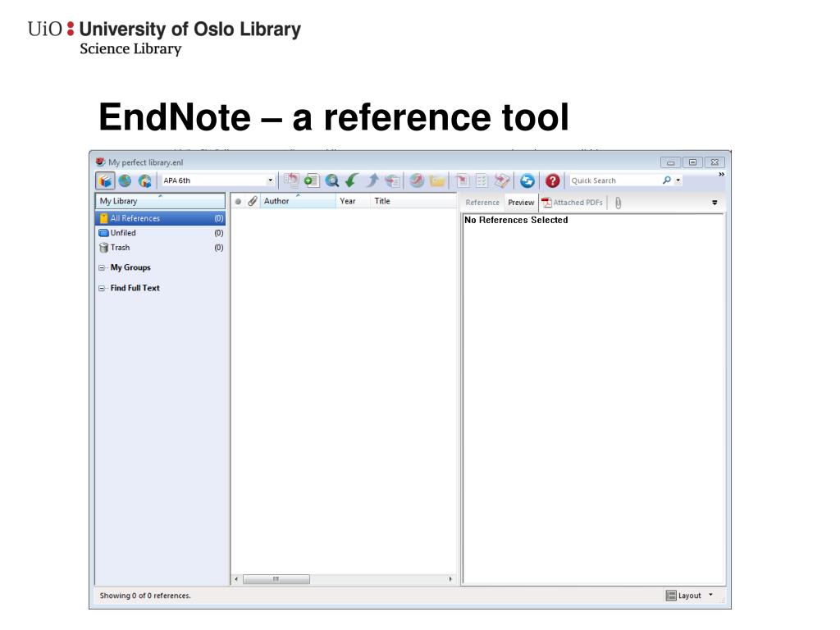Click the Find Full Text icon
The width and height of the screenshot is (840, 630).
point(393,180)
